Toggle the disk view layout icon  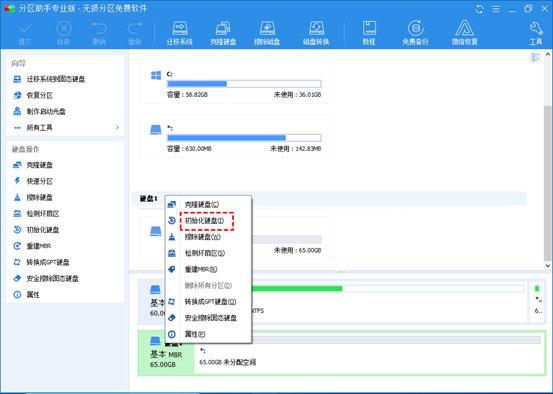coord(535,57)
